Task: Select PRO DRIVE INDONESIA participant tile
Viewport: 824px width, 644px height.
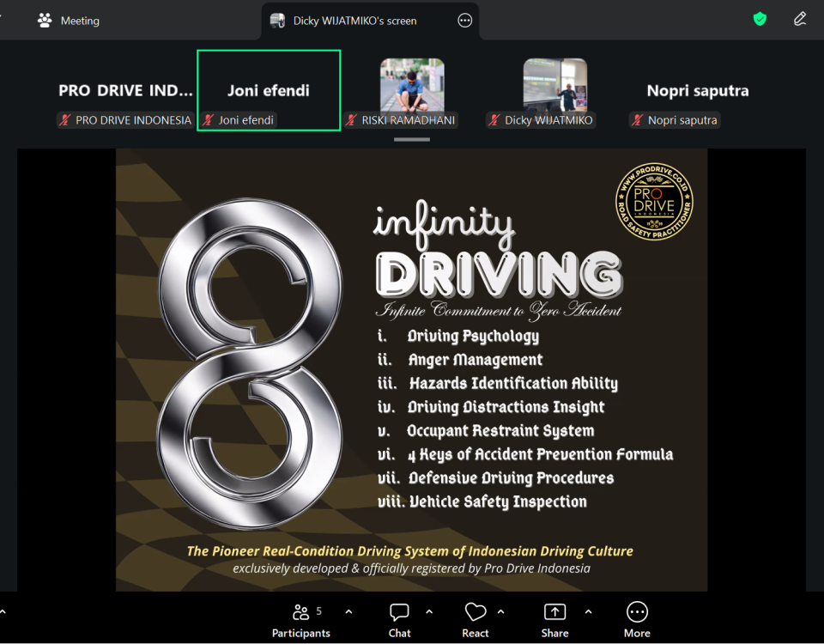Action: click(125, 91)
